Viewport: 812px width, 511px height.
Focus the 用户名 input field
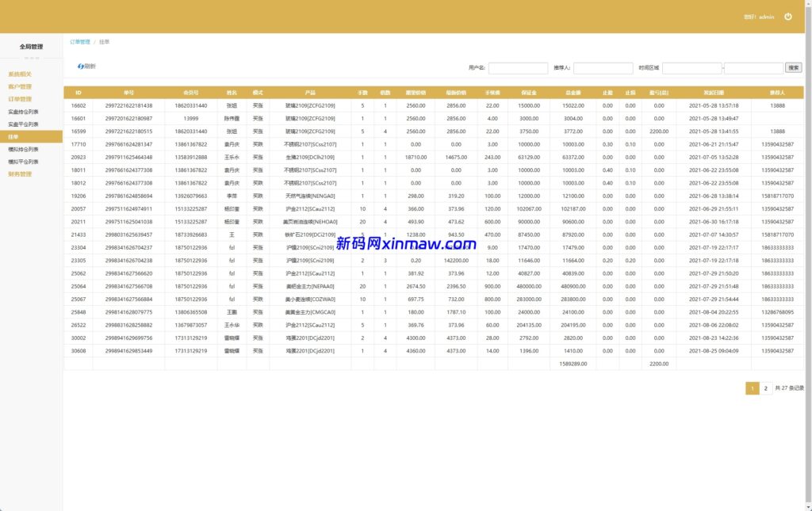pyautogui.click(x=518, y=68)
